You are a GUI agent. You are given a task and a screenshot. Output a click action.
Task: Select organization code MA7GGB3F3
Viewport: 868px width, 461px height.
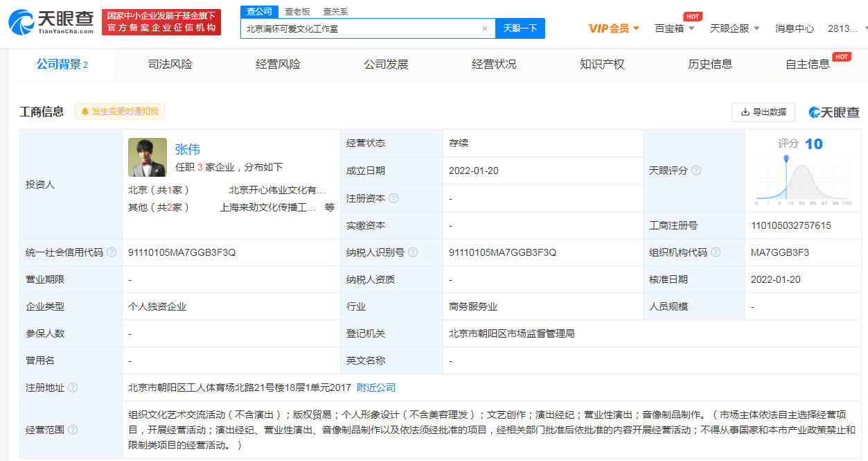pos(780,252)
